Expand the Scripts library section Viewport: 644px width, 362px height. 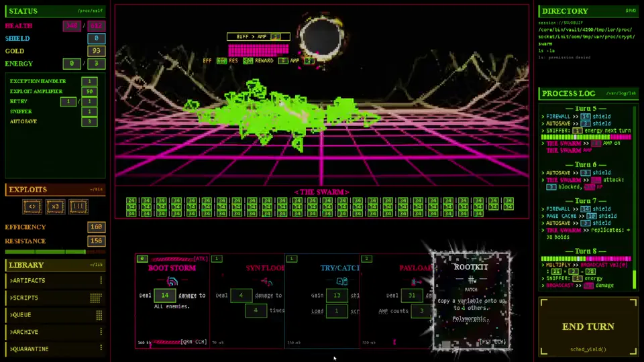click(x=55, y=298)
